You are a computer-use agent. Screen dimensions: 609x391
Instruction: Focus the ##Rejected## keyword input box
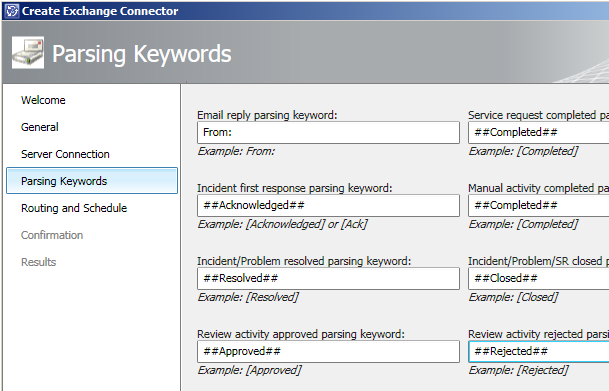click(539, 351)
